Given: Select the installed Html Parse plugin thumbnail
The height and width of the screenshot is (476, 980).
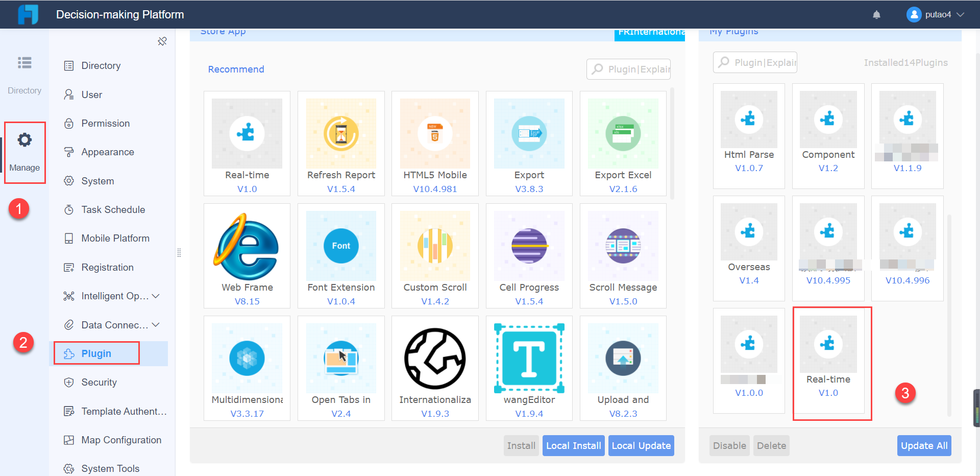Looking at the screenshot, I should (x=749, y=120).
